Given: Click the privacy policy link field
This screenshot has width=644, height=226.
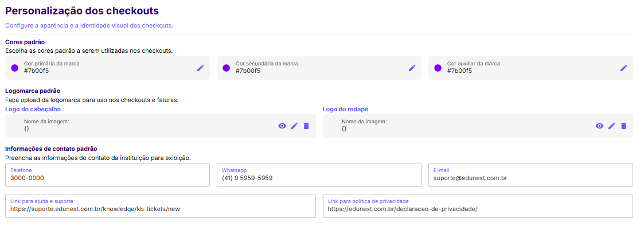Looking at the screenshot, I should click(478, 206).
